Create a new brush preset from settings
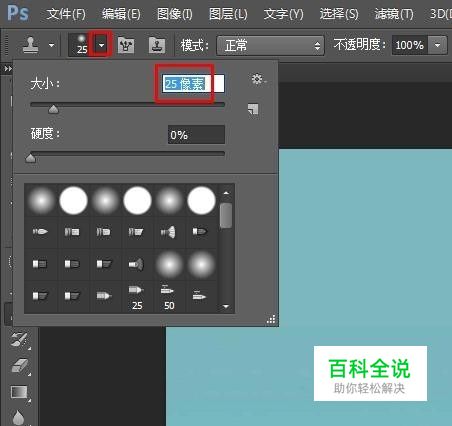 point(253,109)
